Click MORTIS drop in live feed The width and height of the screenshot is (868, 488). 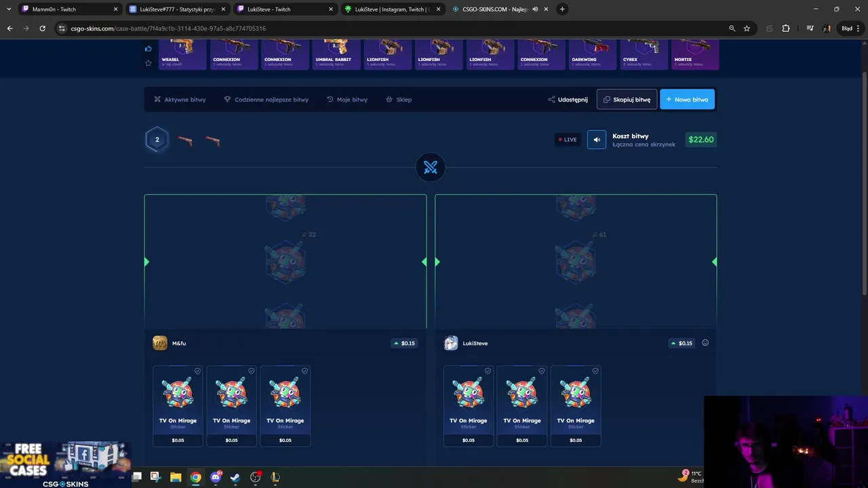pyautogui.click(x=695, y=54)
